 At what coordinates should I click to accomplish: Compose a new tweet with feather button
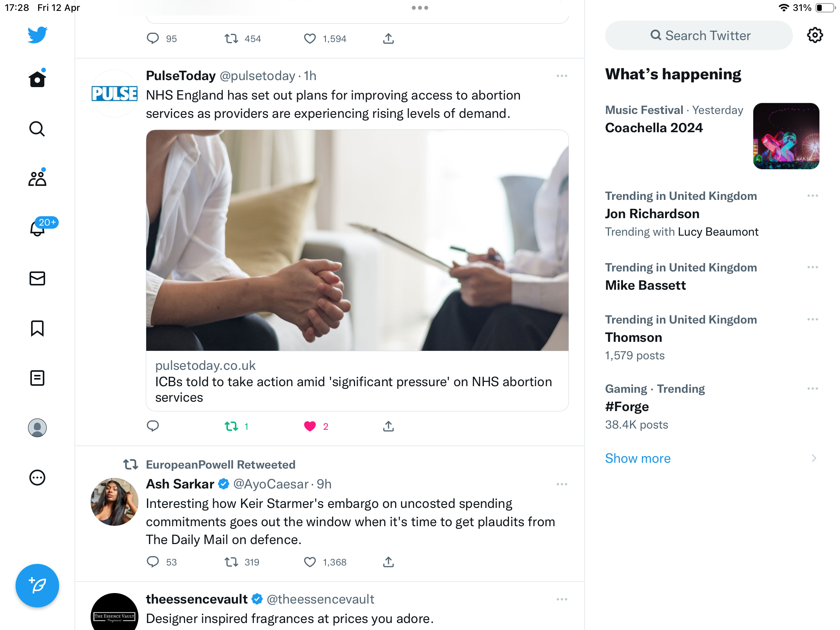click(x=37, y=586)
